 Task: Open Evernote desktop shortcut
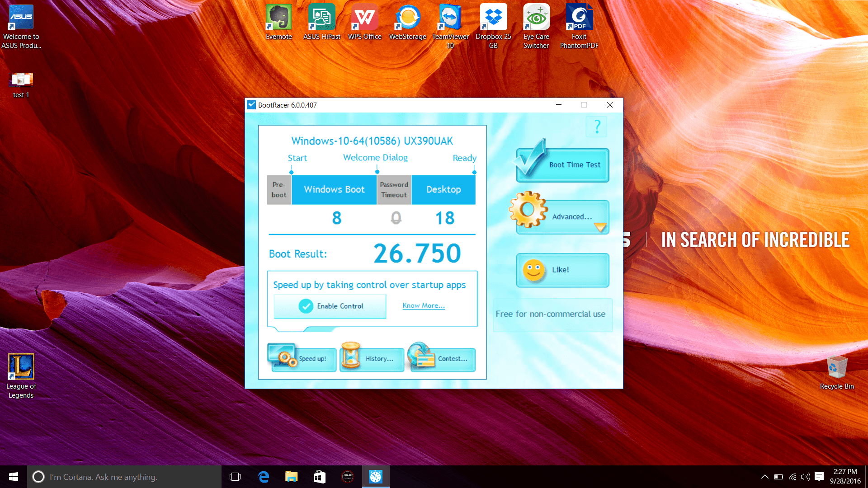pos(279,23)
